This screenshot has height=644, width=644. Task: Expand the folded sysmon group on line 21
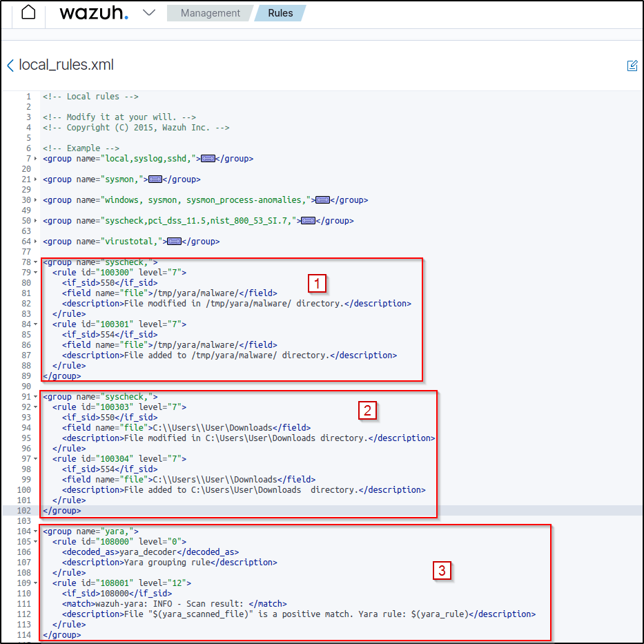pos(35,179)
